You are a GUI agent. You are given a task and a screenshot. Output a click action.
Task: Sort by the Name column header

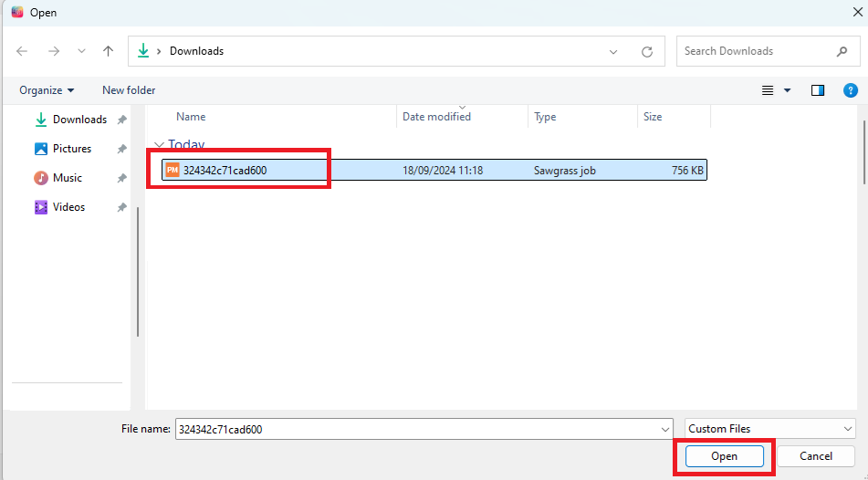[191, 117]
